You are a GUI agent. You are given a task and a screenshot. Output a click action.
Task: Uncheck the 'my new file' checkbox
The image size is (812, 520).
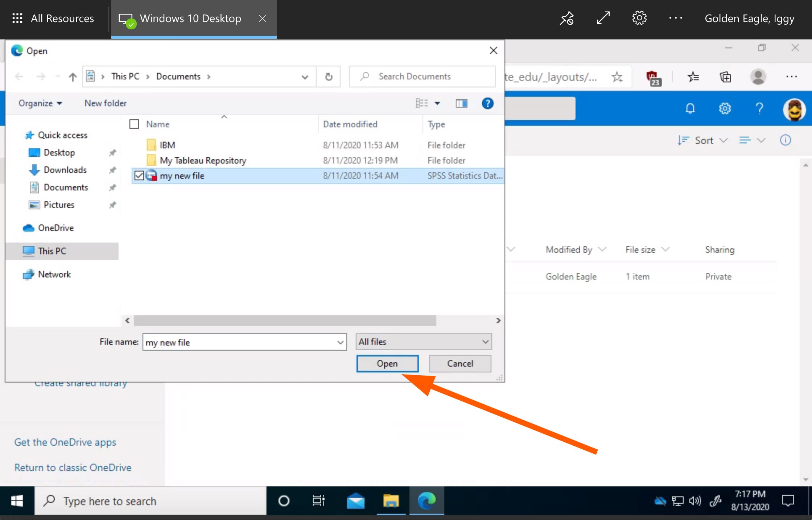click(139, 176)
